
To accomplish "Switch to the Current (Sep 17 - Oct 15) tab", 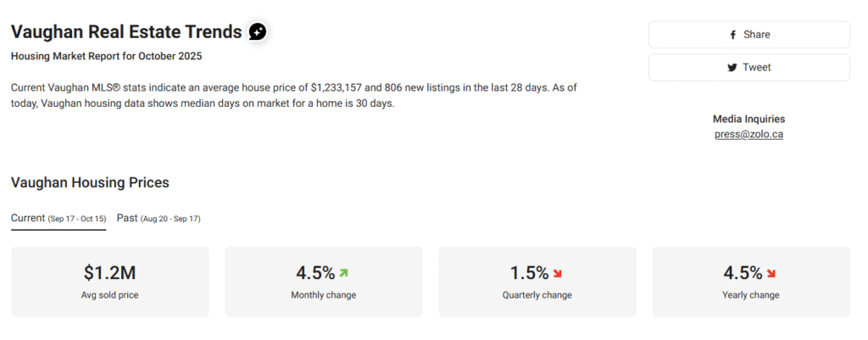I will click(58, 218).
